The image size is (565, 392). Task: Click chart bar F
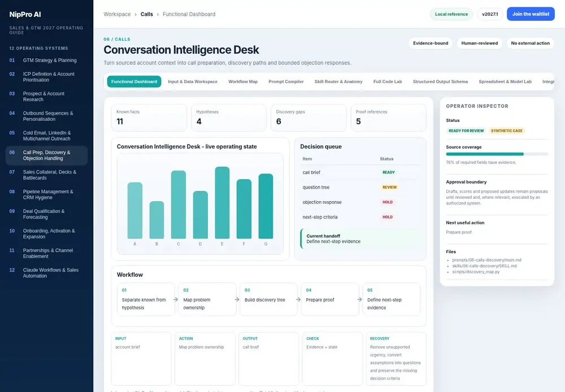click(x=244, y=208)
